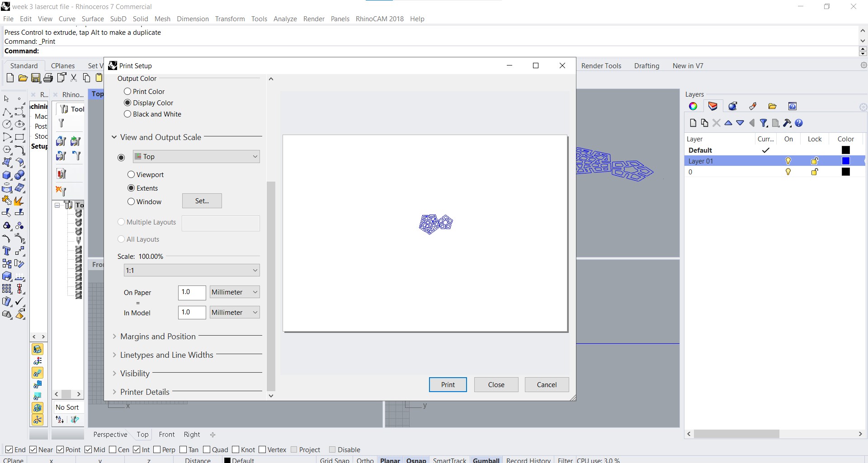The height and width of the screenshot is (463, 868).
Task: Toggle the End osnap checkbox
Action: tap(9, 449)
